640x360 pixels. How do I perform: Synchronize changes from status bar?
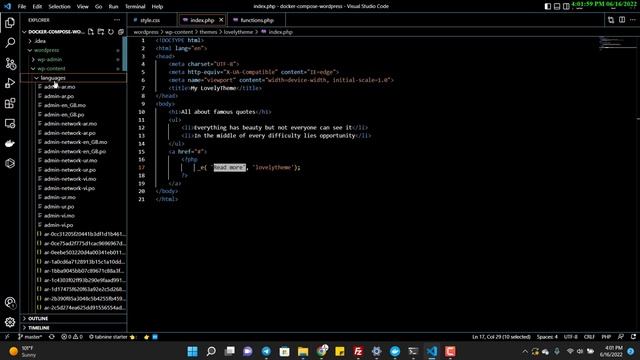click(x=51, y=337)
